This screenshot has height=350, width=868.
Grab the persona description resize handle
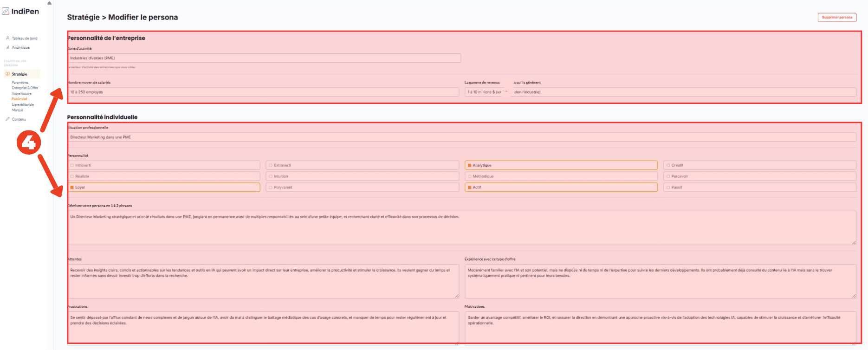pyautogui.click(x=854, y=242)
